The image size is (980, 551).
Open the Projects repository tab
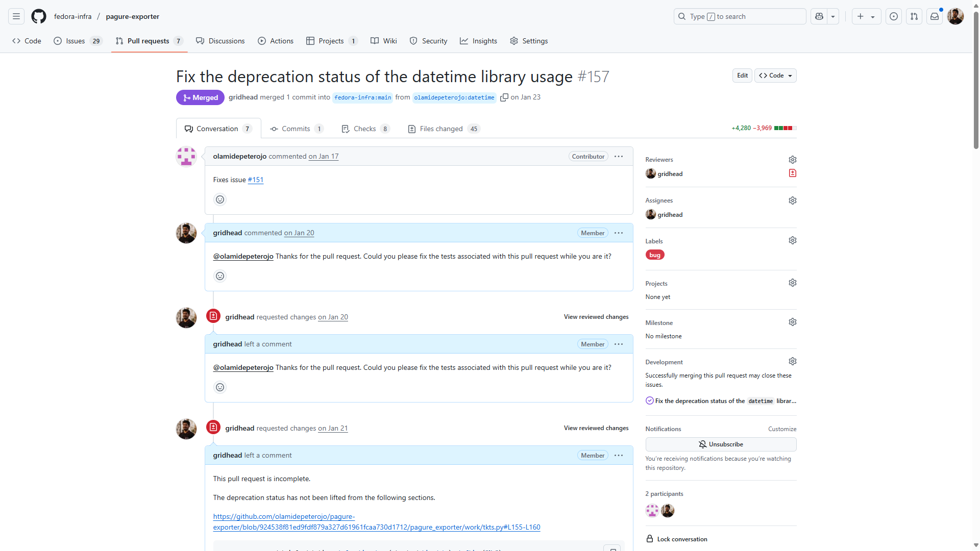click(332, 41)
